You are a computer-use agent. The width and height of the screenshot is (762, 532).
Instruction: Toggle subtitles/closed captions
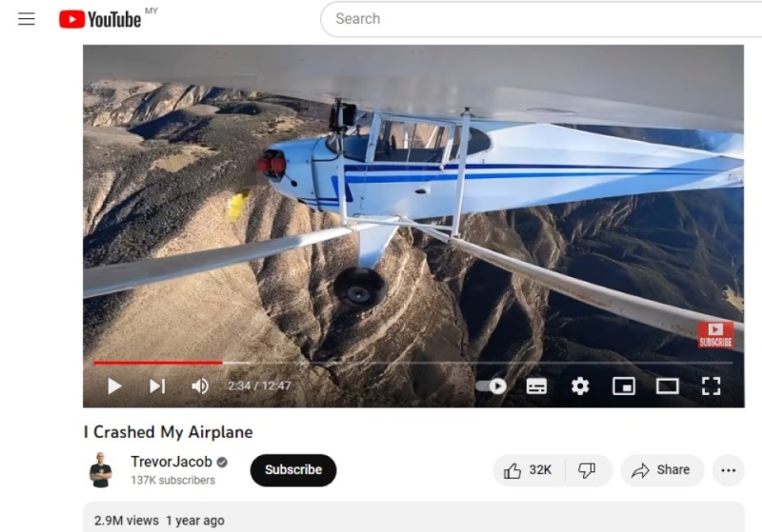[536, 386]
